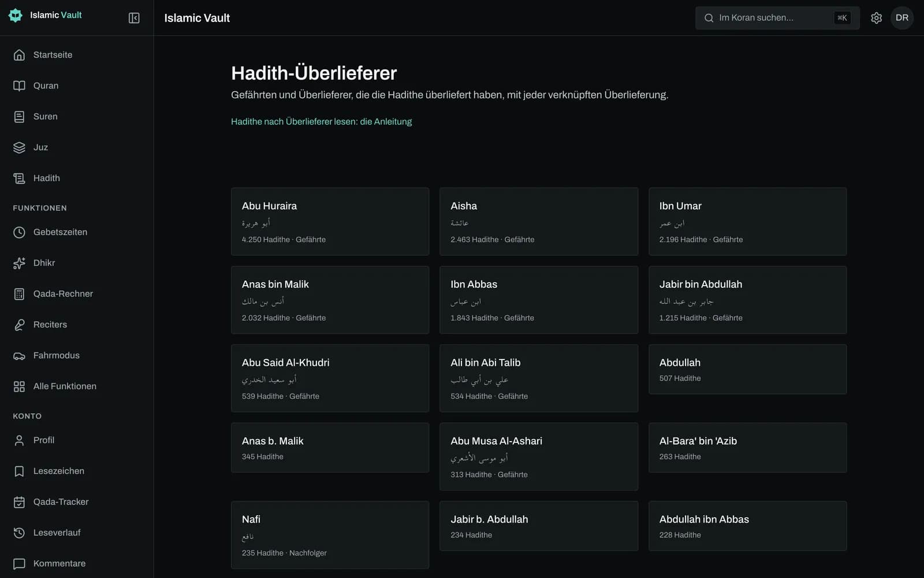924x578 pixels.
Task: Open Quran via the book icon
Action: (x=19, y=86)
